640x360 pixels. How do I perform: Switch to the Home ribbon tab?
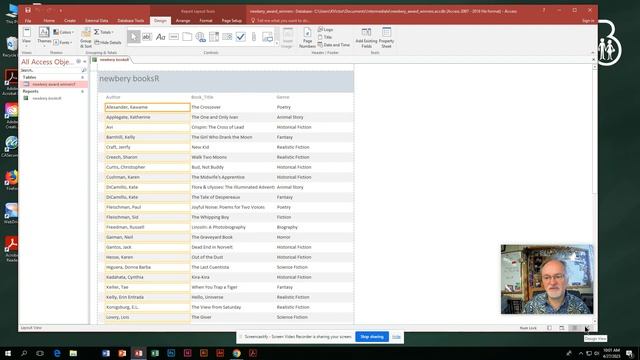click(x=49, y=20)
